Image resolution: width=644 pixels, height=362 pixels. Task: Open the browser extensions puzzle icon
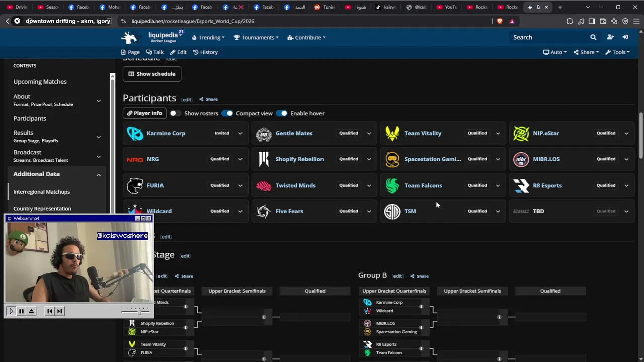click(570, 21)
